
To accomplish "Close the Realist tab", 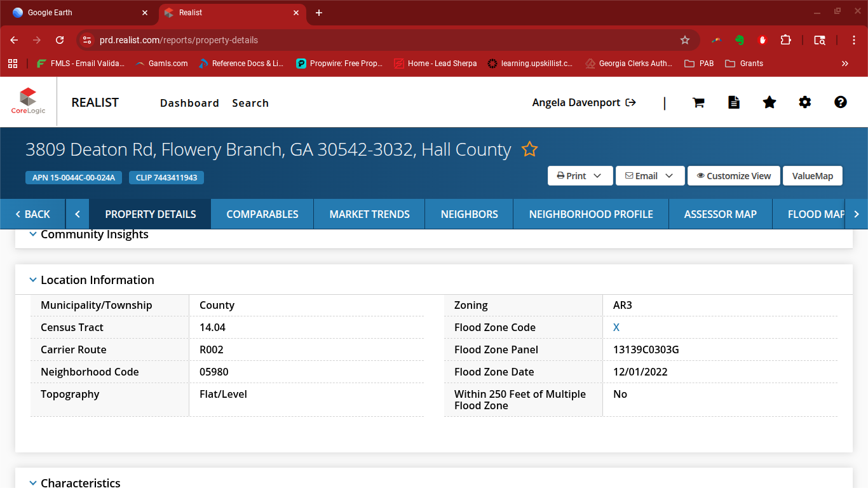I will (x=295, y=13).
